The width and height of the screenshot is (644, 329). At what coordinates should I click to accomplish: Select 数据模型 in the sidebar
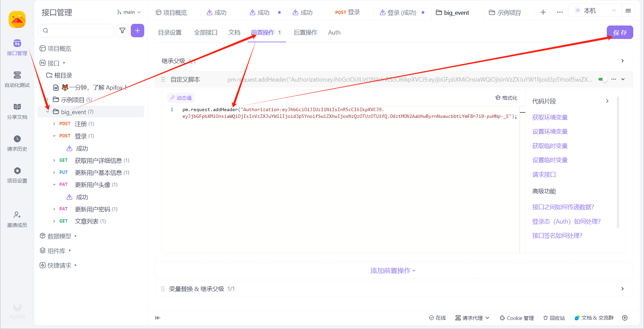tap(59, 236)
